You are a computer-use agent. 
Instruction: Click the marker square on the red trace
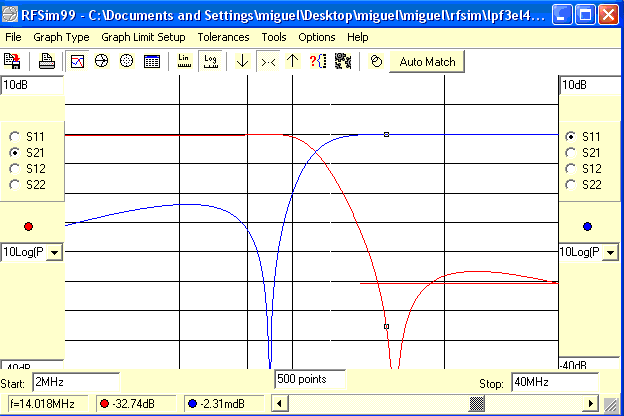[386, 326]
